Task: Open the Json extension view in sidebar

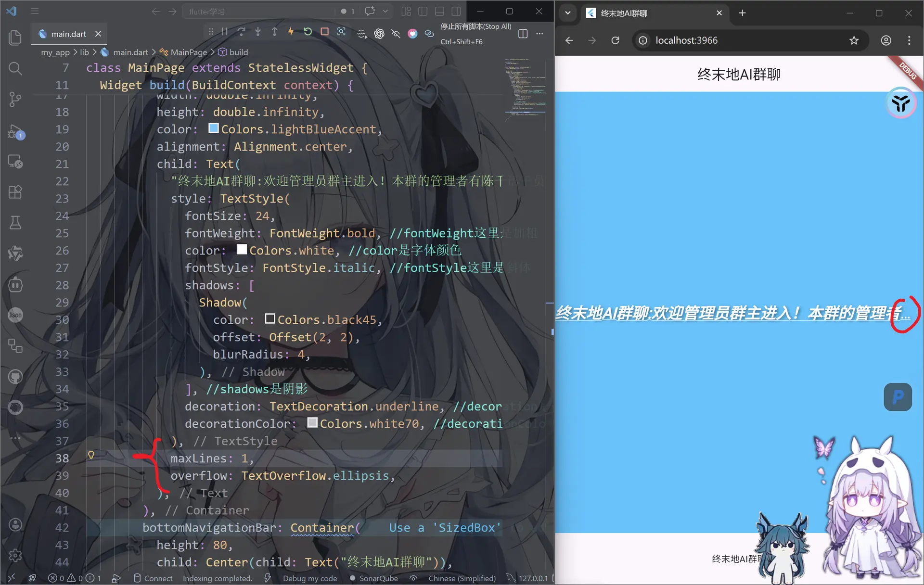Action: pyautogui.click(x=15, y=315)
